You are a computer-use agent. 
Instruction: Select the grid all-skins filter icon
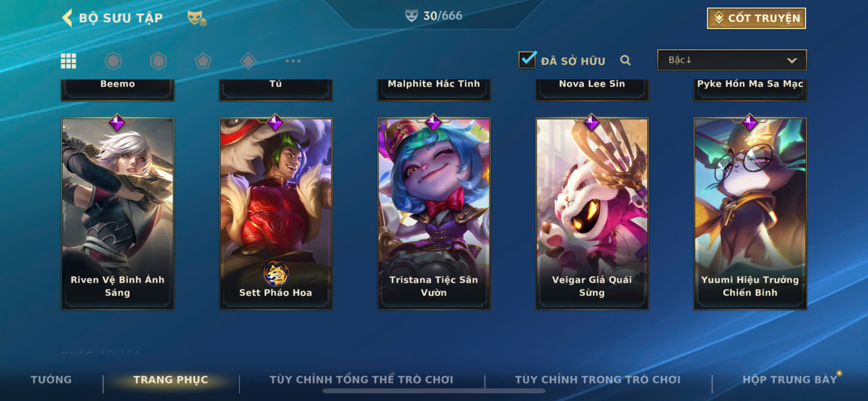pyautogui.click(x=68, y=61)
